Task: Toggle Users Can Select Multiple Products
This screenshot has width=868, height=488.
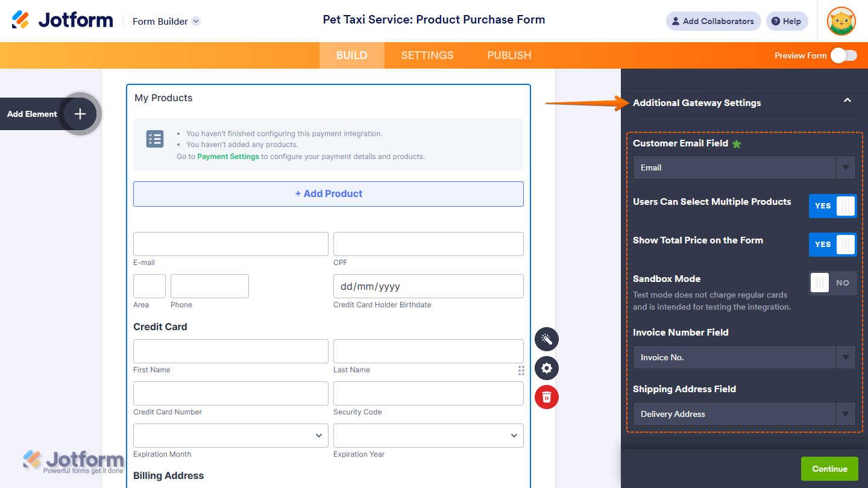Action: click(x=832, y=206)
